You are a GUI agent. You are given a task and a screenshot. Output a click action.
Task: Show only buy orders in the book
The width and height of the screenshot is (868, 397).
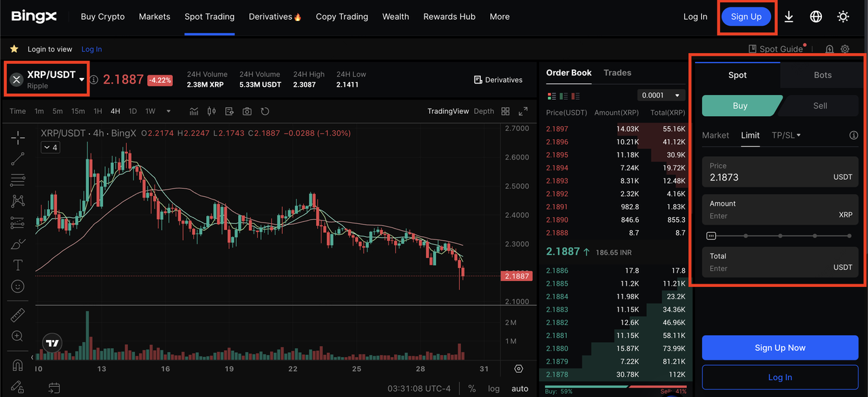[x=563, y=96]
